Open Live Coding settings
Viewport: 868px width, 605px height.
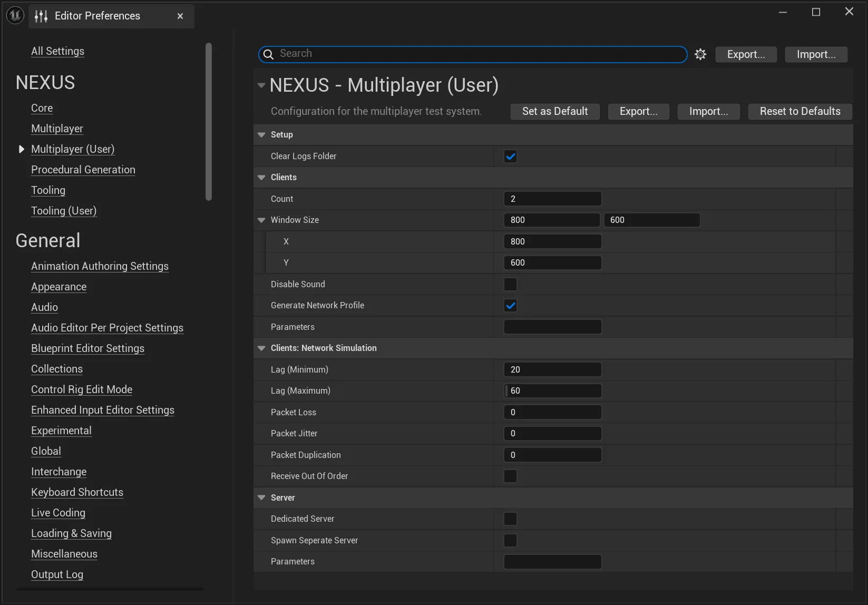(x=58, y=513)
